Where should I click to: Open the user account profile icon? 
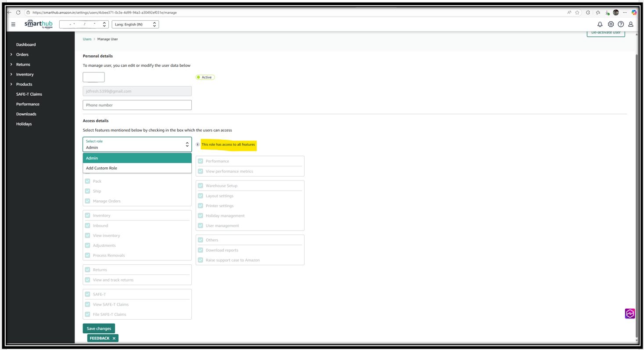630,25
